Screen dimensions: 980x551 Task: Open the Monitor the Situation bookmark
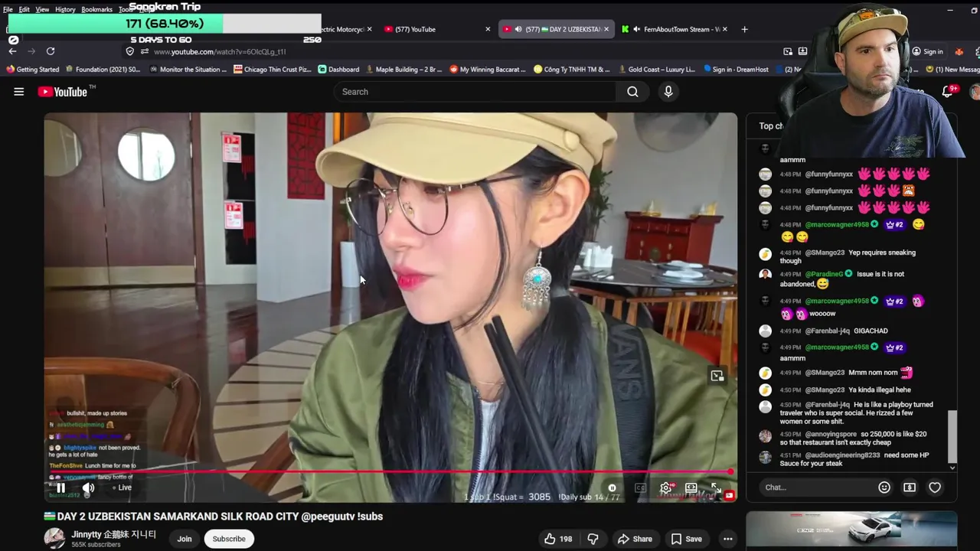188,69
